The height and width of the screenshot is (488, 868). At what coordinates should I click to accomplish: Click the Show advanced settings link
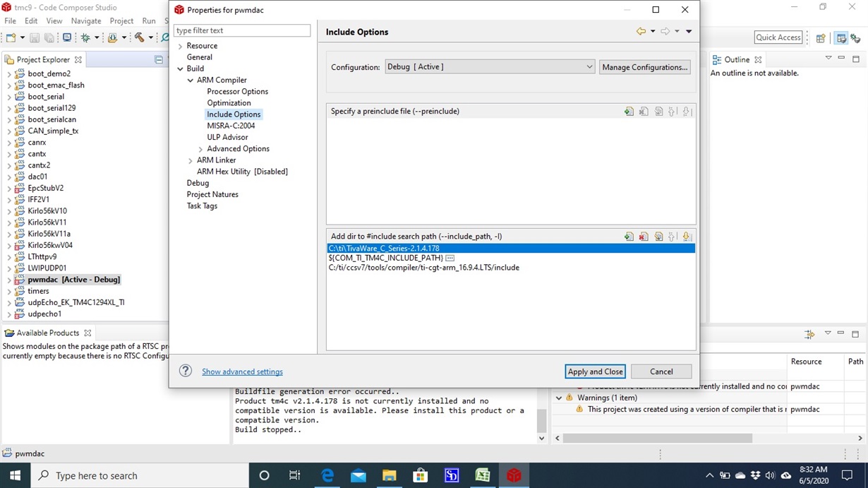coord(242,371)
